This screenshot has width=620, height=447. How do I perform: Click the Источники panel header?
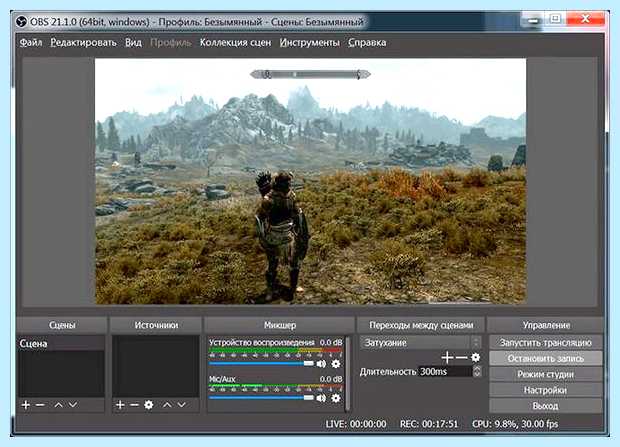[x=156, y=325]
